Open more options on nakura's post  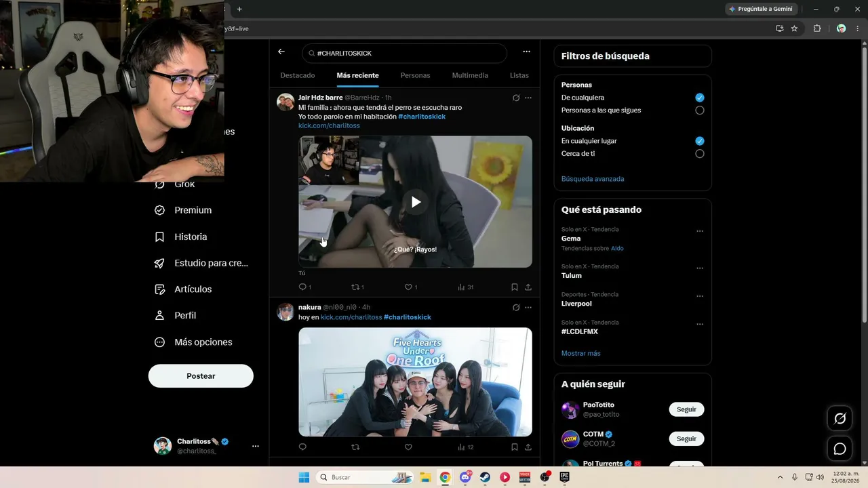pyautogui.click(x=528, y=307)
